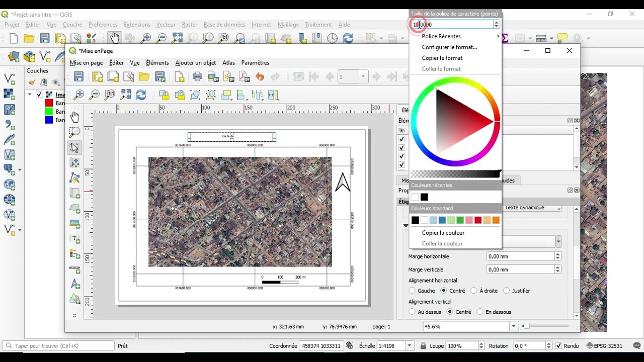Open the Atlas menu
The height and width of the screenshot is (362, 644).
coord(228,63)
